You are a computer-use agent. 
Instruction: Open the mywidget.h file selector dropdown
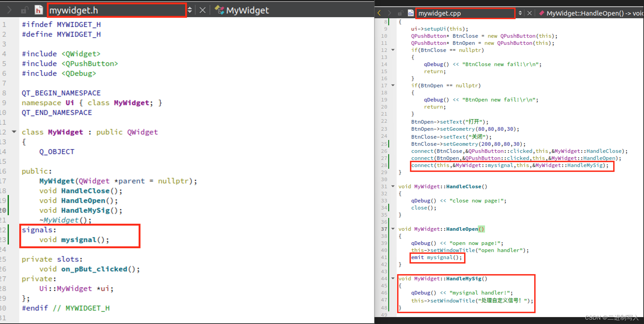click(x=117, y=10)
